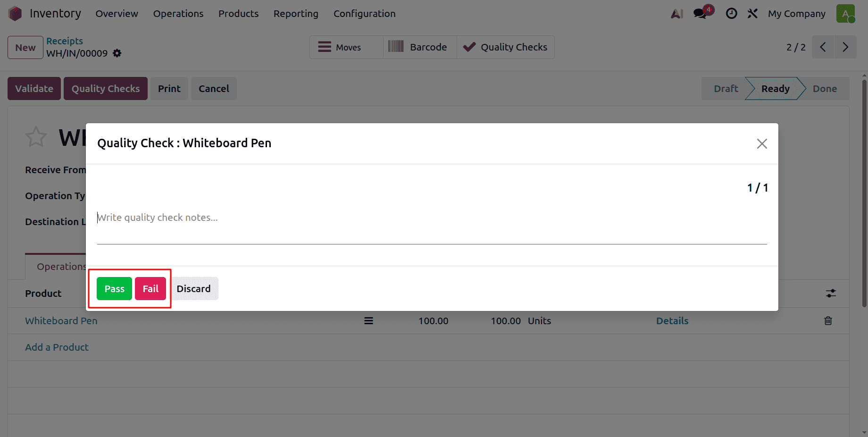Cancel the receipt
This screenshot has height=437, width=868.
(214, 89)
